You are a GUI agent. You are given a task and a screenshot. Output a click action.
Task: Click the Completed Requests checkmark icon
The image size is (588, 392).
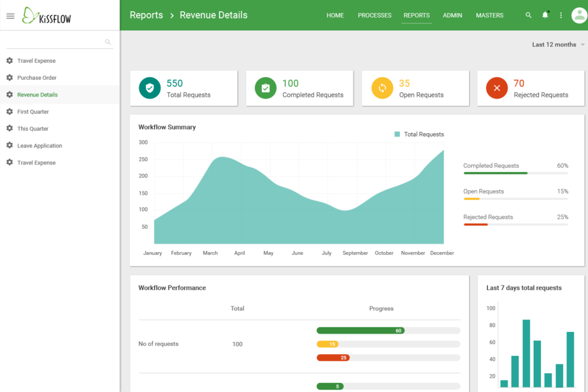point(265,88)
